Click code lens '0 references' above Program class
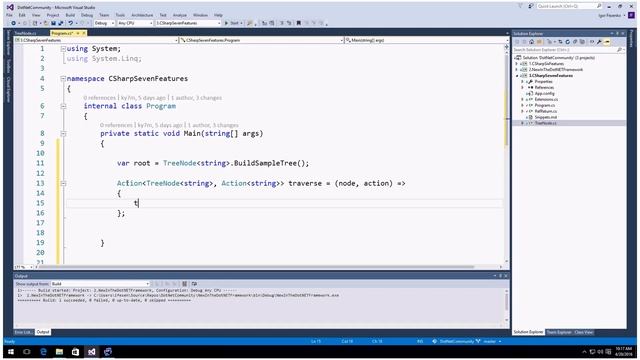This screenshot has width=640, height=360. (x=100, y=98)
